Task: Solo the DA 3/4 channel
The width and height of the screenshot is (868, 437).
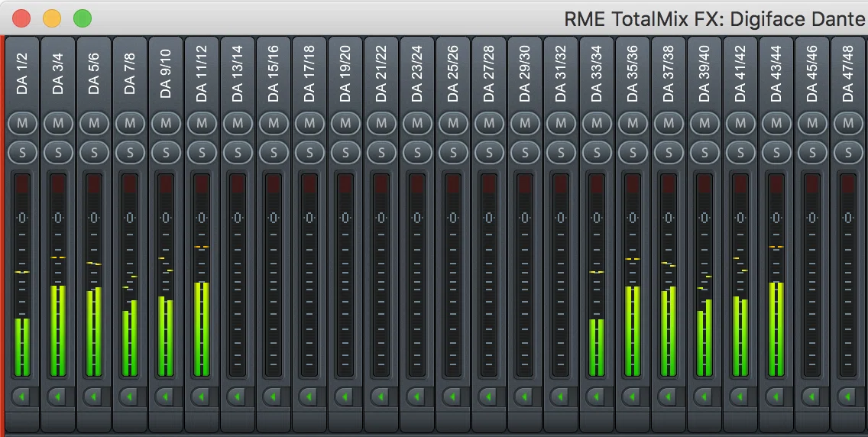Action: coord(58,152)
